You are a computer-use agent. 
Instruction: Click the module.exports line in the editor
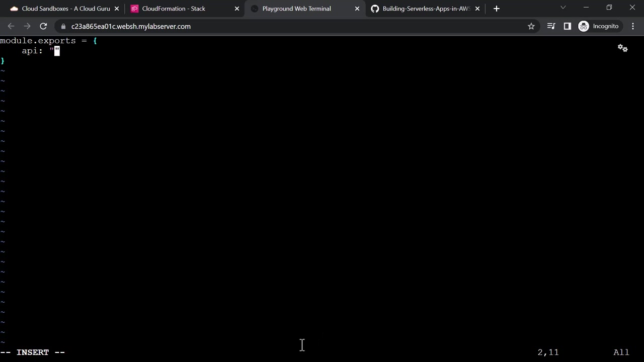(48, 41)
